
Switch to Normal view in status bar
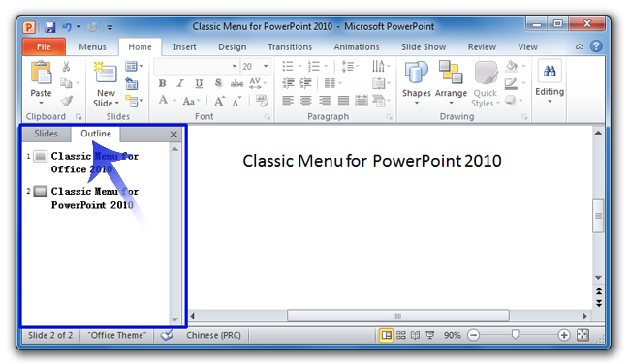pyautogui.click(x=386, y=335)
